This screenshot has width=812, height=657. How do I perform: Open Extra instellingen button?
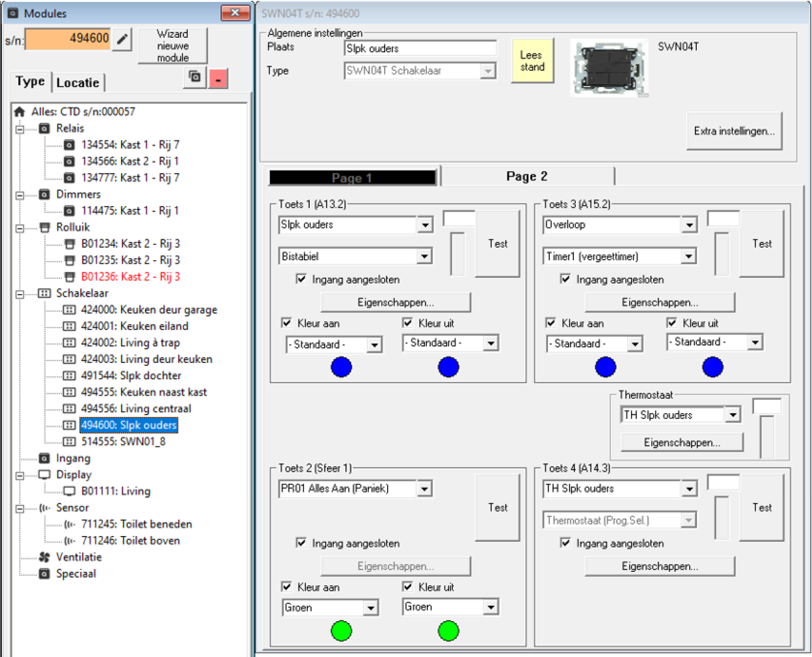pos(734,131)
